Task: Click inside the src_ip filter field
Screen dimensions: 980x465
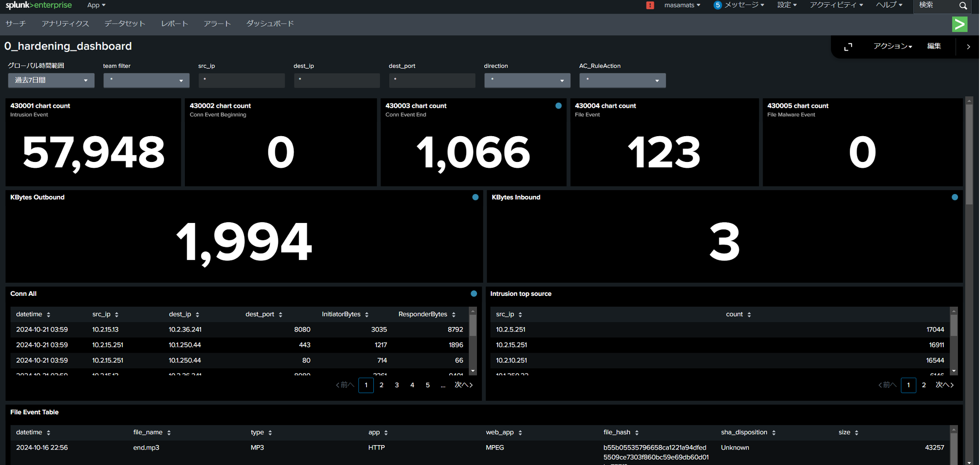Action: click(241, 80)
